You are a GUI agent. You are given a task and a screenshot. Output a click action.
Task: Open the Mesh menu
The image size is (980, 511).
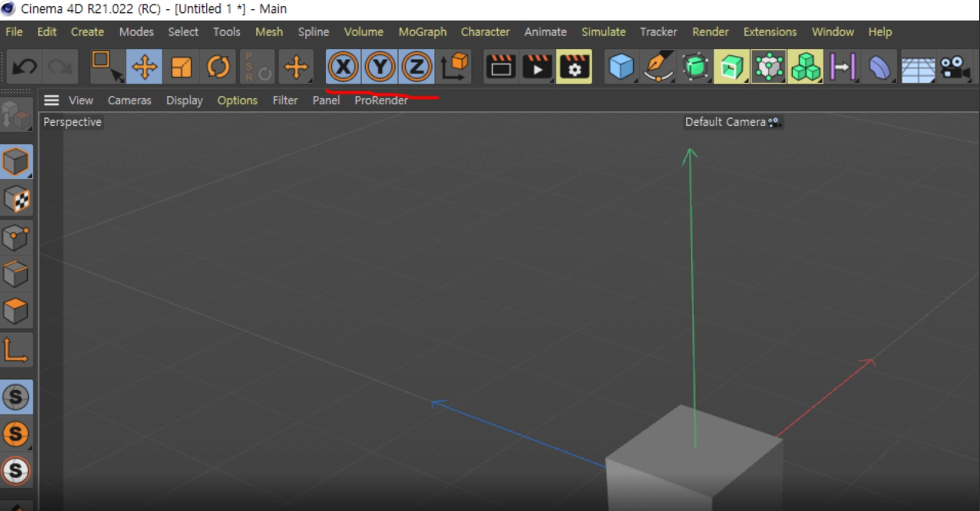pos(269,32)
